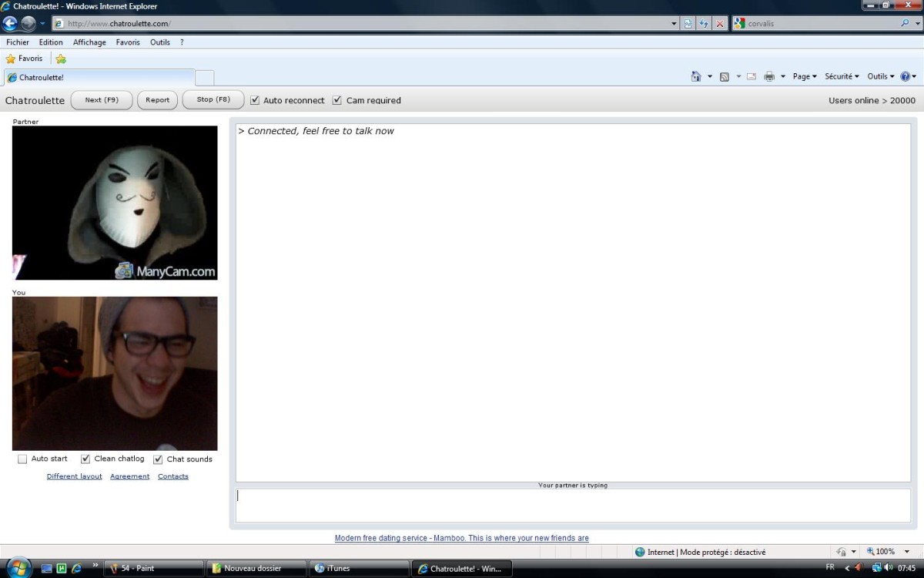Open the Favoris star panel button

click(25, 59)
